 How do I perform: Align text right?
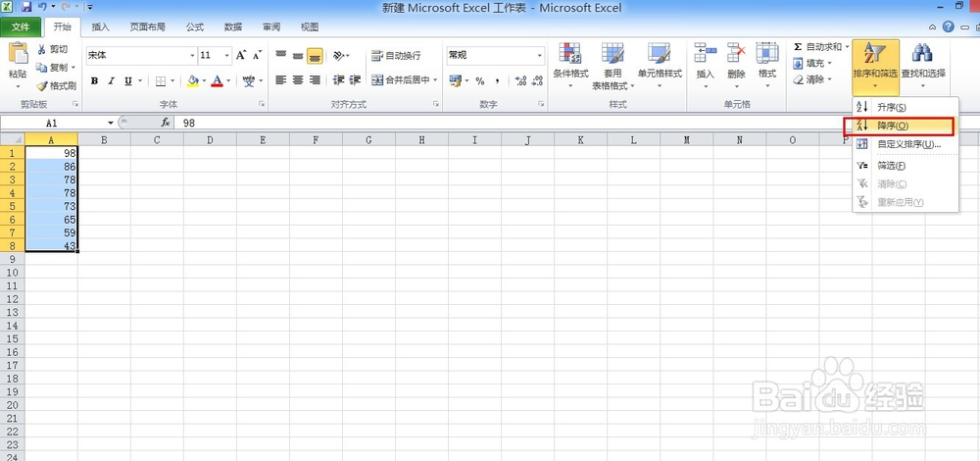pyautogui.click(x=315, y=80)
